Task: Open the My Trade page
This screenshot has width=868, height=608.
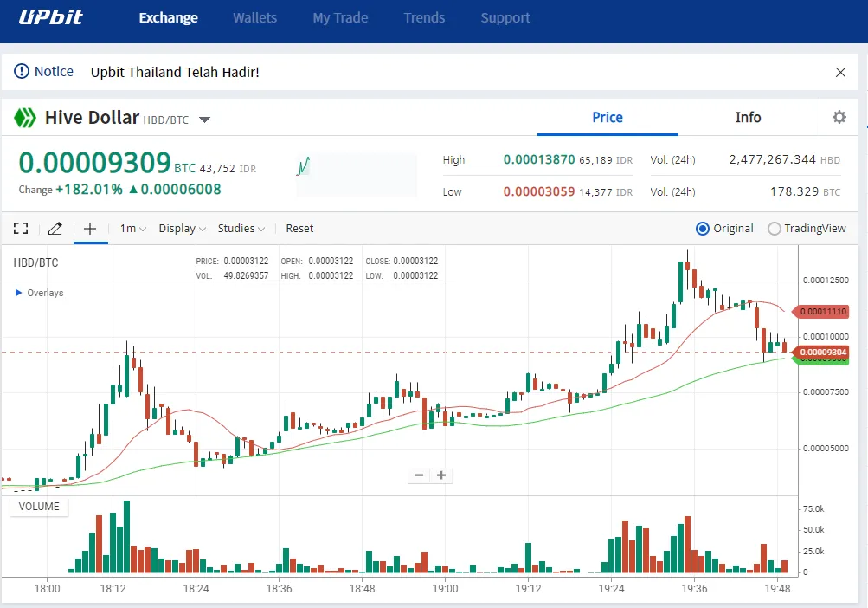Action: coord(340,17)
